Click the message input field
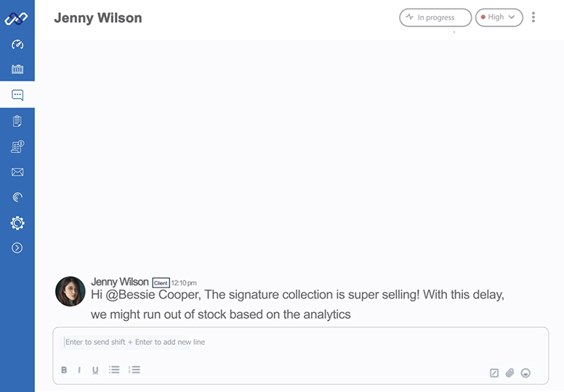 (x=291, y=342)
